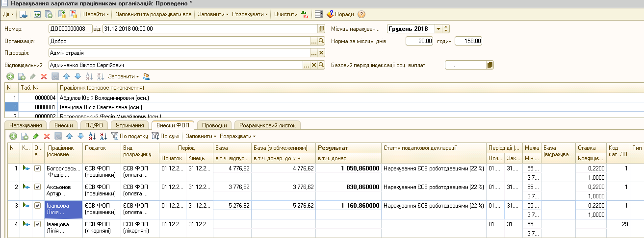This screenshot has height=238, width=644.
Task: Open calendar for Базовий період індексації
Action: [490, 65]
